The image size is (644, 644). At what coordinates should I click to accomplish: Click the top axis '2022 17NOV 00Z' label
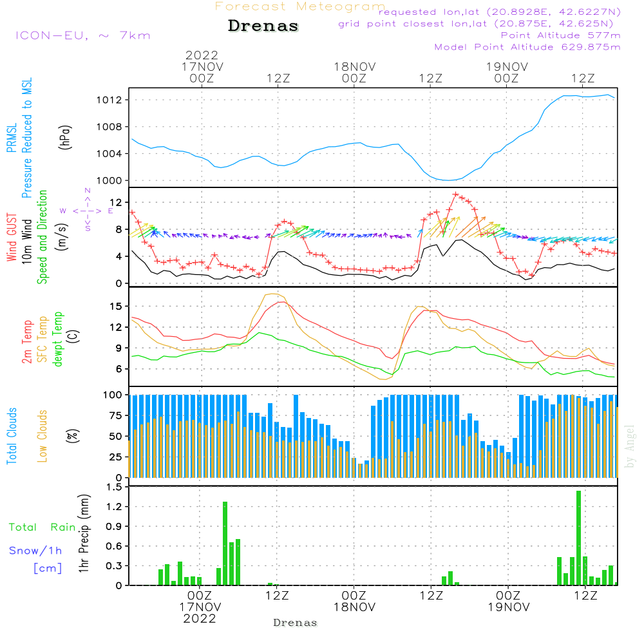click(x=202, y=66)
